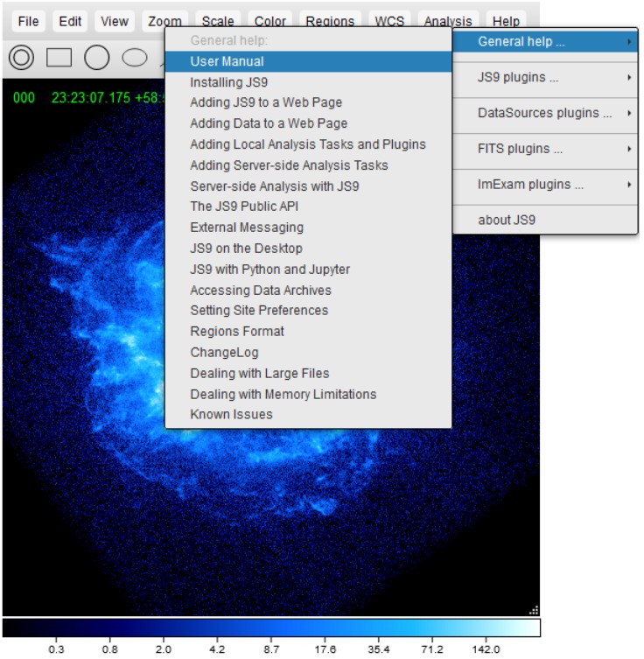The height and width of the screenshot is (659, 644).
Task: Open Dealing with Large Files
Action: point(308,374)
